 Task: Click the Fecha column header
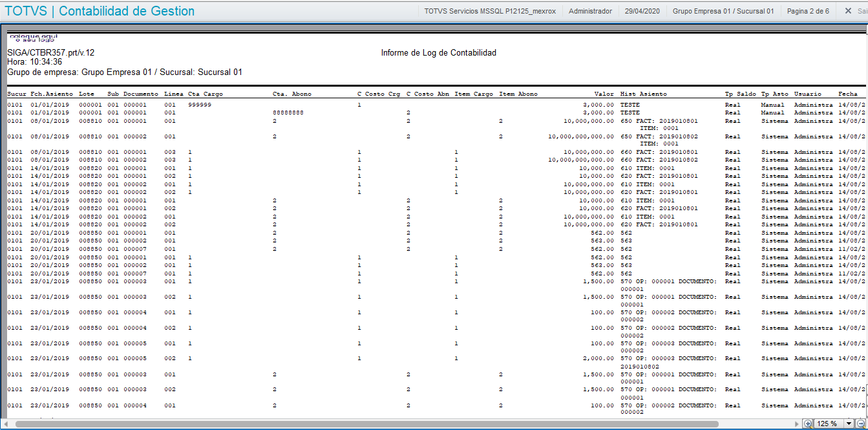849,94
